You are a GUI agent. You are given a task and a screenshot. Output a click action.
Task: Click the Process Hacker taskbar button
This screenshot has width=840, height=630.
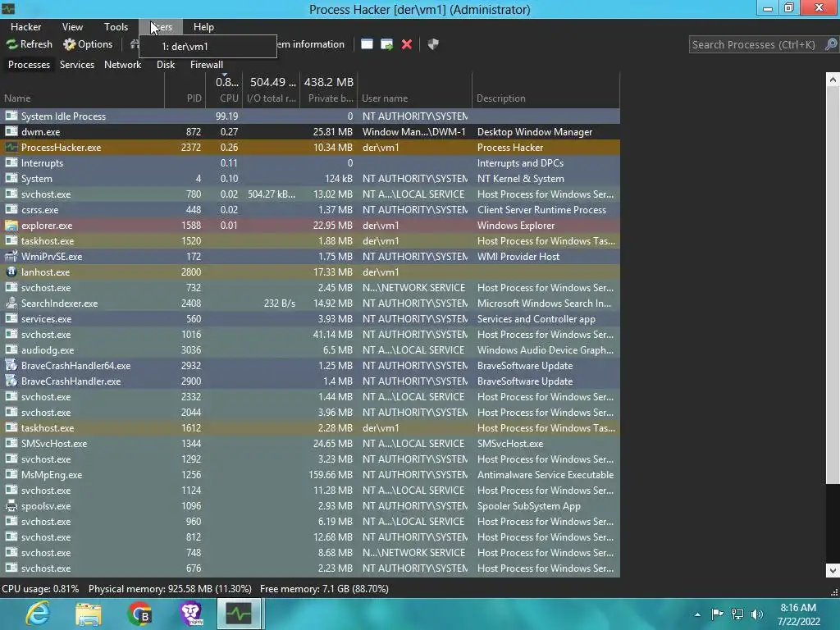click(x=239, y=614)
